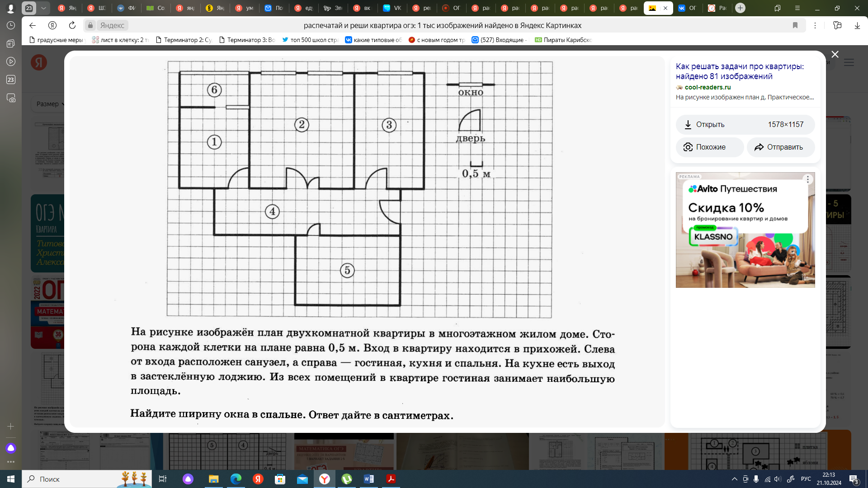The height and width of the screenshot is (488, 868).
Task: Bookmark this page using the bookmark icon
Action: point(795,25)
